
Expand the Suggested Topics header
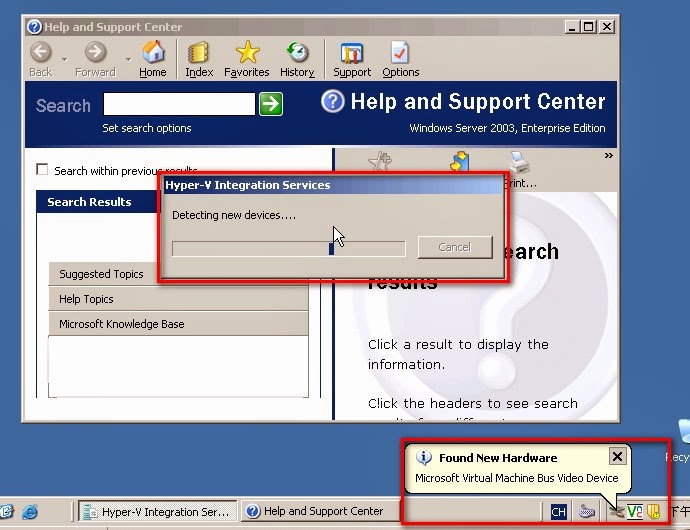click(178, 274)
